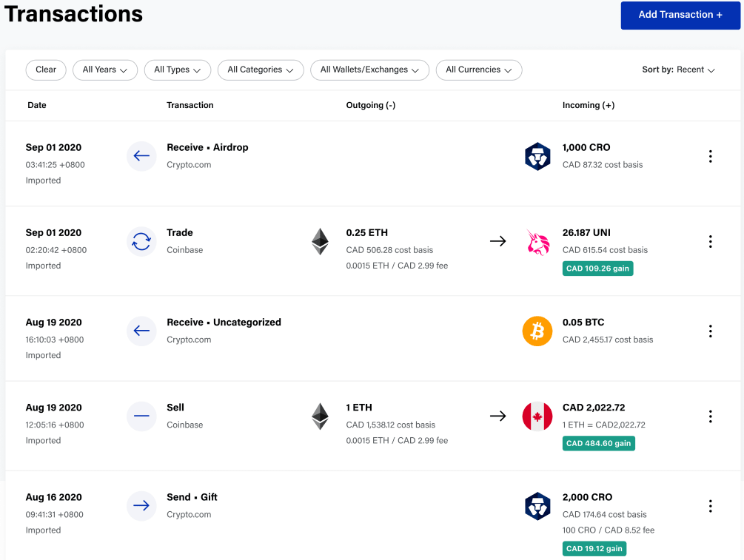Click the Add Transaction button
Screen dimensions: 744x560
pos(680,15)
